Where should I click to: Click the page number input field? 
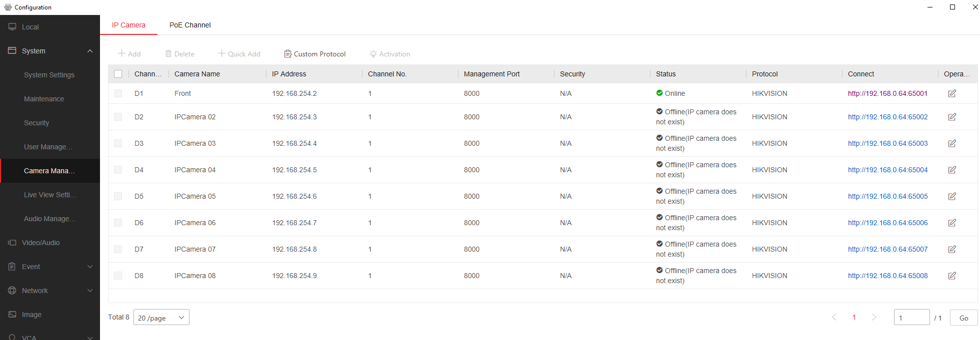tap(911, 318)
